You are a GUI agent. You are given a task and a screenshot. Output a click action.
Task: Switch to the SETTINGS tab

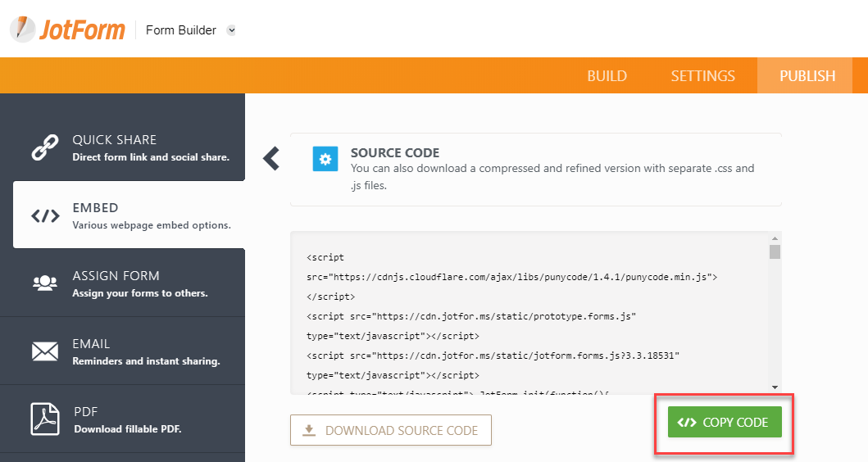pyautogui.click(x=702, y=76)
